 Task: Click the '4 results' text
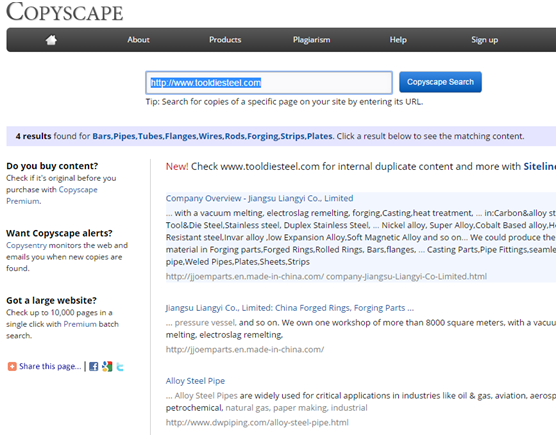pyautogui.click(x=33, y=136)
